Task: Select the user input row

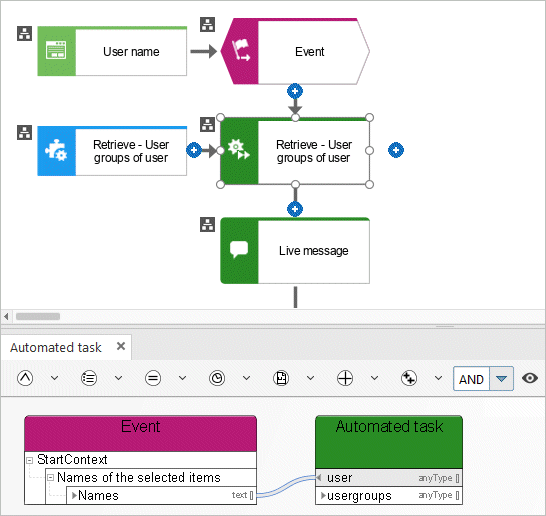Action: point(389,478)
